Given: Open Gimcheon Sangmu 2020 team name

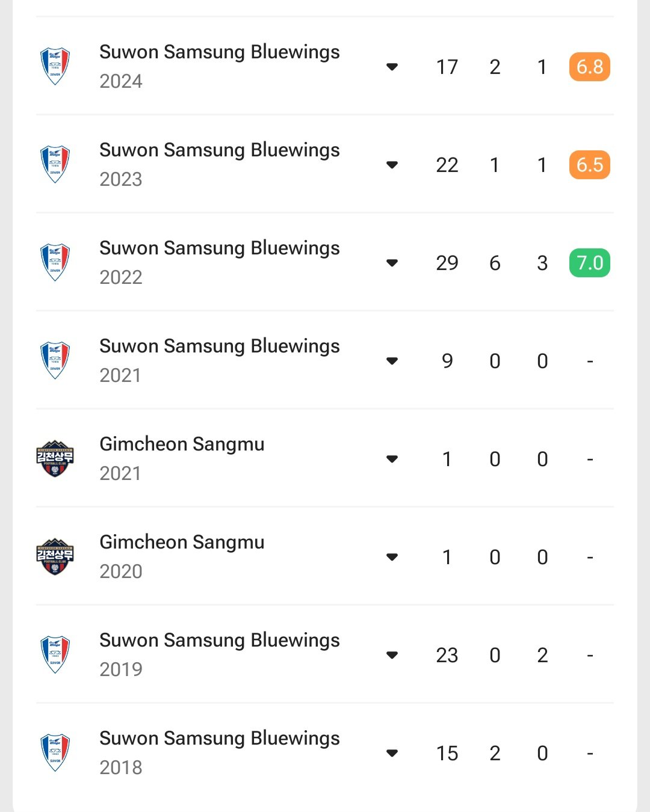Looking at the screenshot, I should (182, 543).
